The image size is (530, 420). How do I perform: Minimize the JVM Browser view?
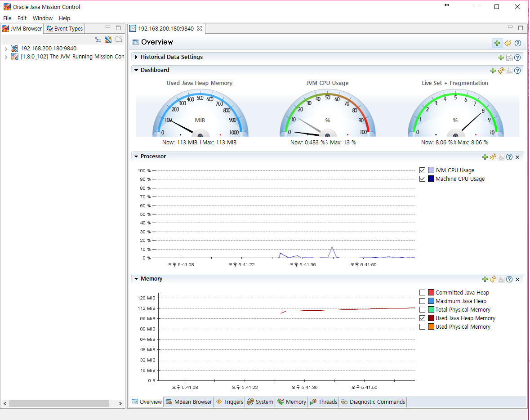click(108, 27)
